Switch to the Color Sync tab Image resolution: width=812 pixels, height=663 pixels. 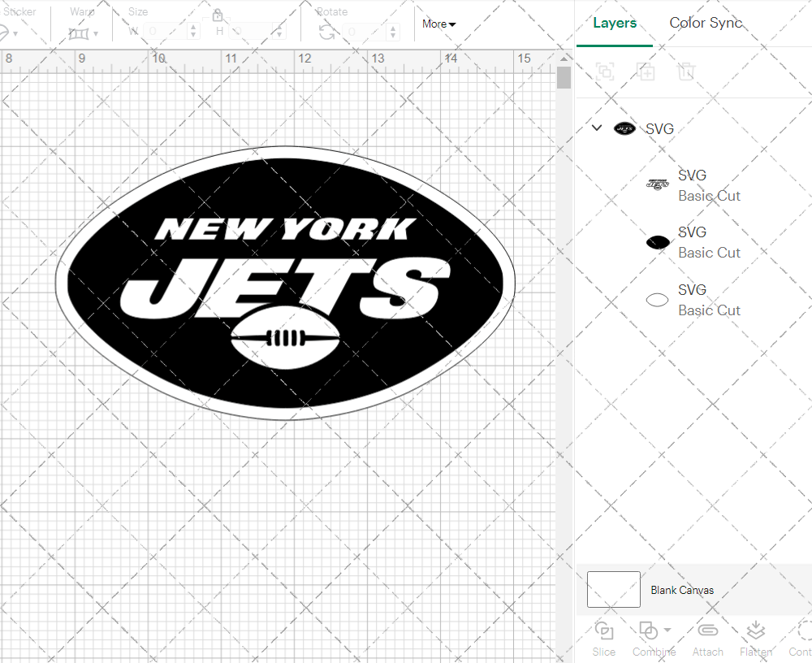click(x=706, y=23)
